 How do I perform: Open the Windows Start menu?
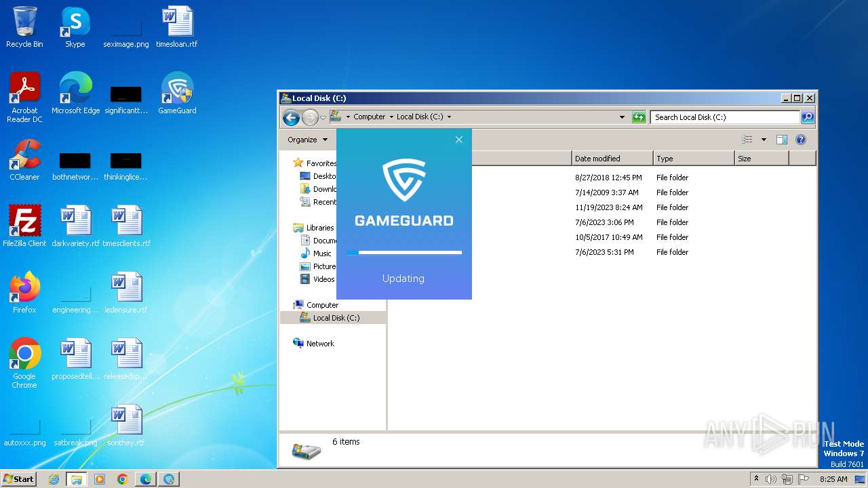pos(19,479)
